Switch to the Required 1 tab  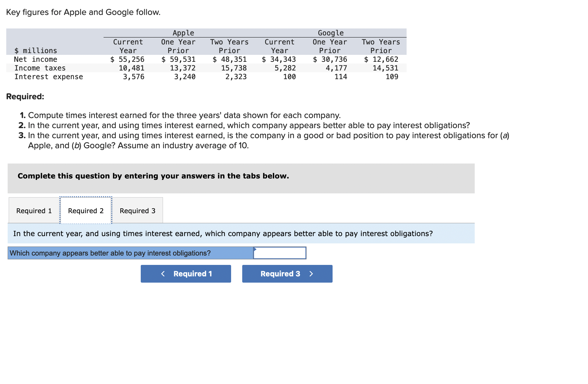coord(33,210)
